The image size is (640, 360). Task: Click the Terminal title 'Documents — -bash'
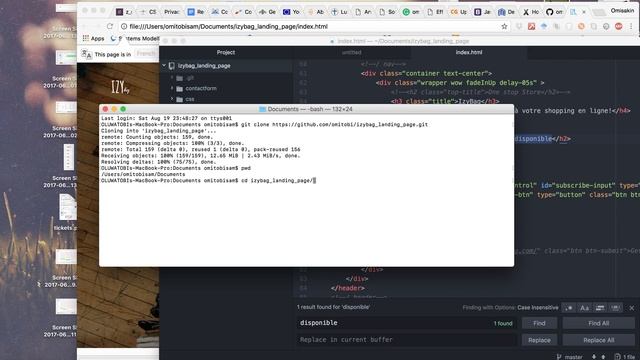tap(306, 109)
